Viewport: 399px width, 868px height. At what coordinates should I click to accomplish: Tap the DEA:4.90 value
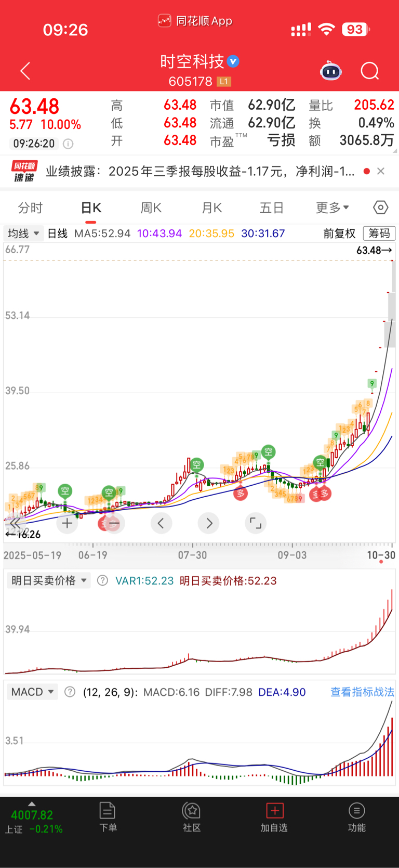click(x=282, y=692)
